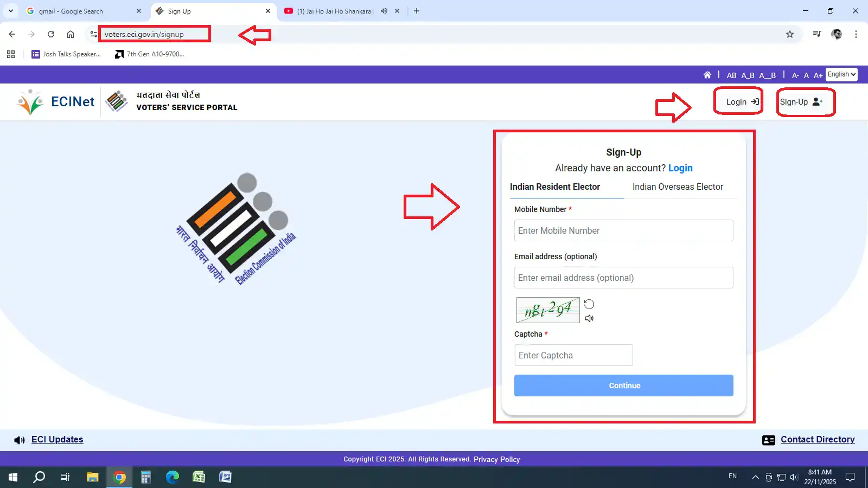Play the audio captcha speaker icon

click(x=589, y=318)
